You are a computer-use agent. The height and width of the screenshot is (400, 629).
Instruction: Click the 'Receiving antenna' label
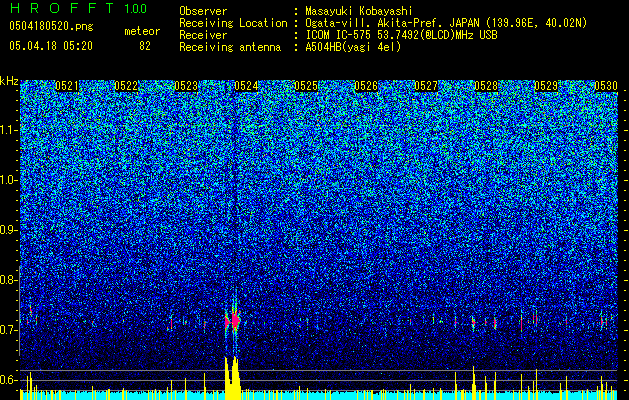tap(230, 47)
